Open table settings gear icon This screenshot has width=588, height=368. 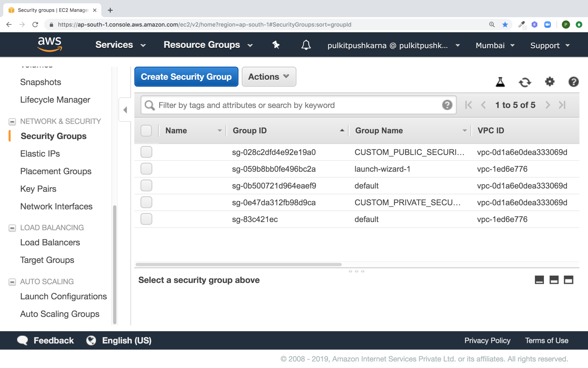pyautogui.click(x=550, y=82)
